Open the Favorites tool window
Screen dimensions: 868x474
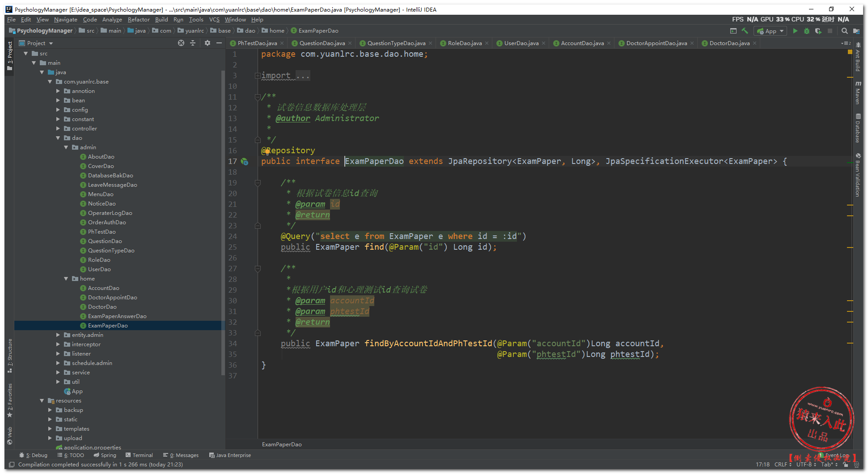pos(10,400)
